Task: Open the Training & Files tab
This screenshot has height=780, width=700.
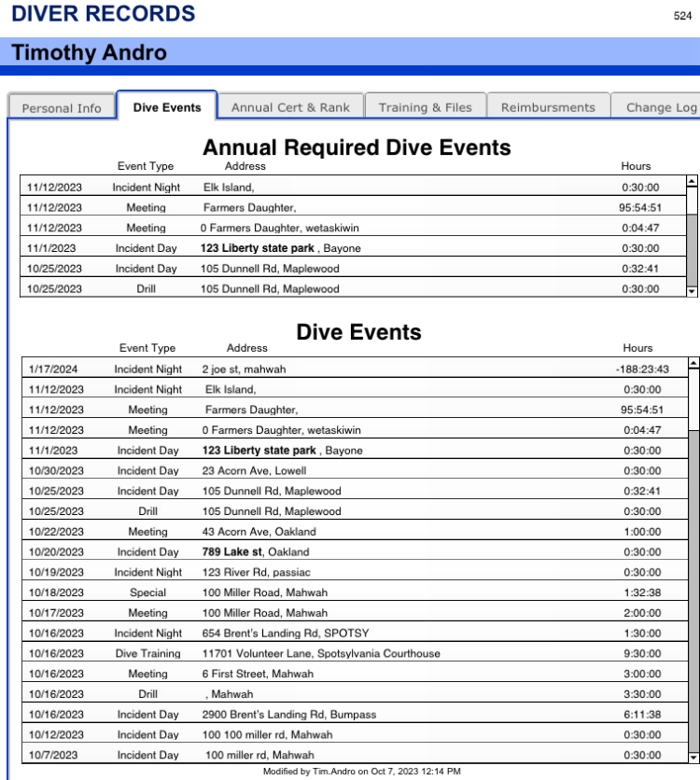Action: click(x=426, y=107)
